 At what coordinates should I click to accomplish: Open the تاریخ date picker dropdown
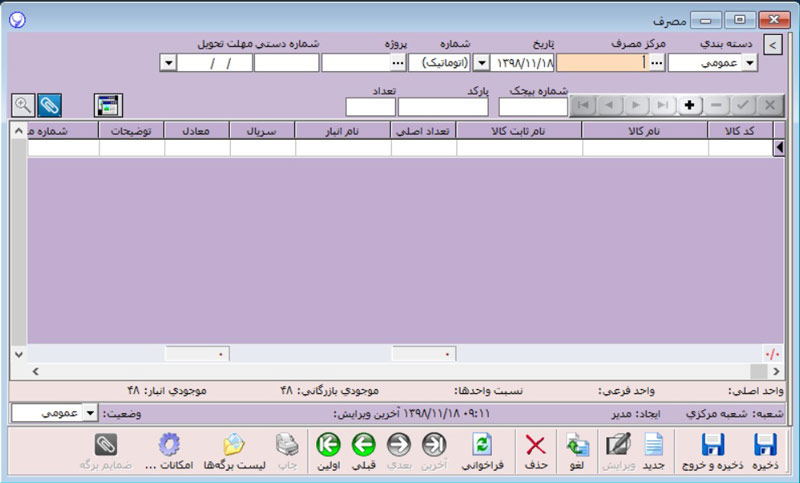pos(480,63)
